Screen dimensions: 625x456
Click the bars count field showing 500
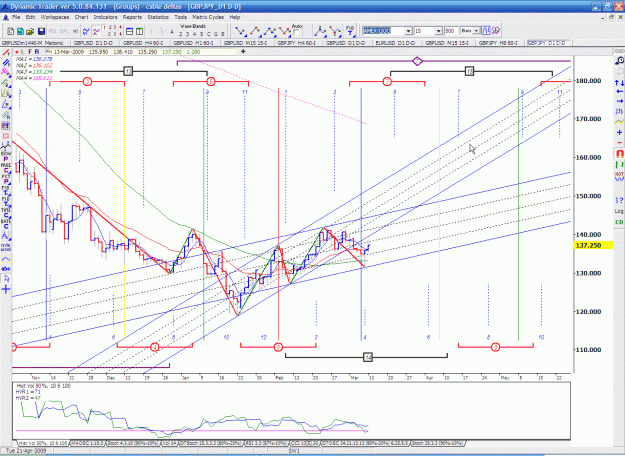click(451, 31)
